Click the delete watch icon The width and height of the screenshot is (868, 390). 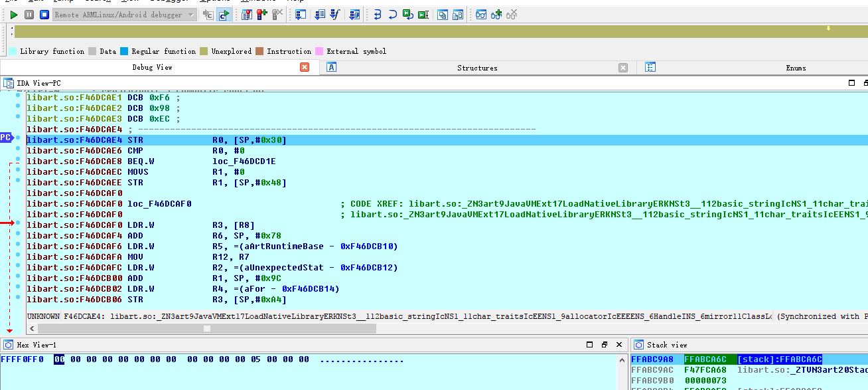click(512, 15)
